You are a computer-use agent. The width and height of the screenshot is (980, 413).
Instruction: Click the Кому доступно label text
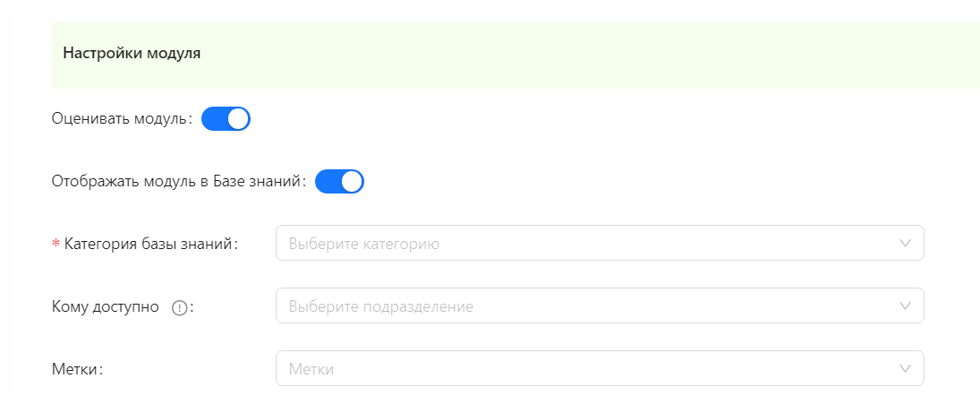tap(105, 306)
